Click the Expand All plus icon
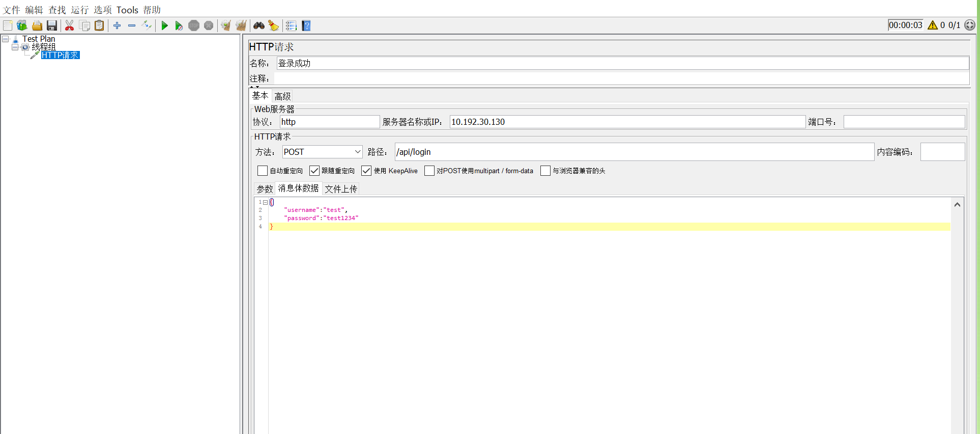 [117, 25]
